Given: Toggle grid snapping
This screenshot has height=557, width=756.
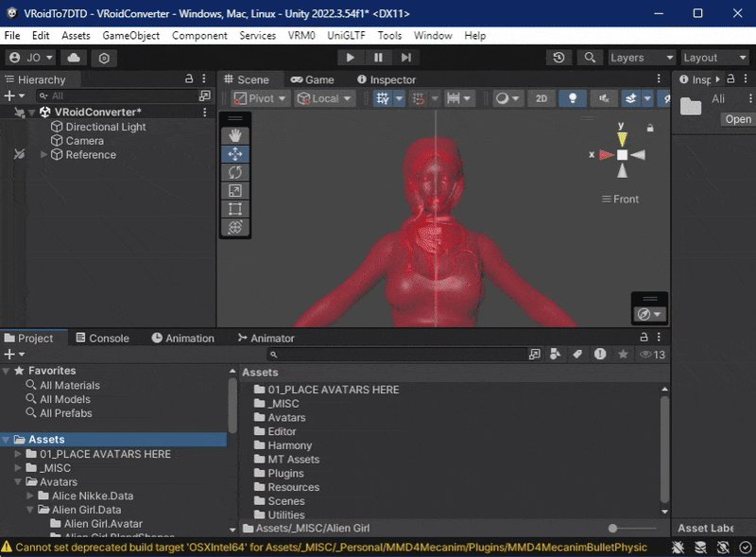Looking at the screenshot, I should pos(418,98).
